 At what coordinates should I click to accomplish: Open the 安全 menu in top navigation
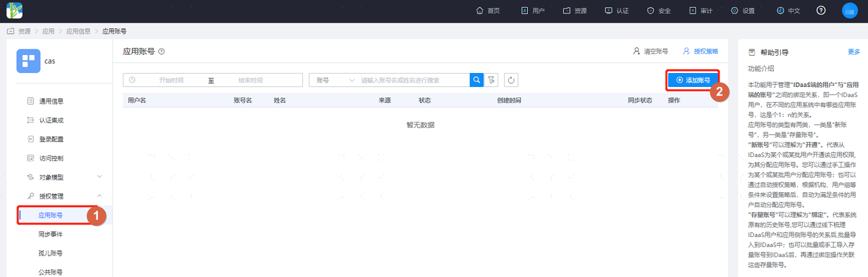[659, 11]
